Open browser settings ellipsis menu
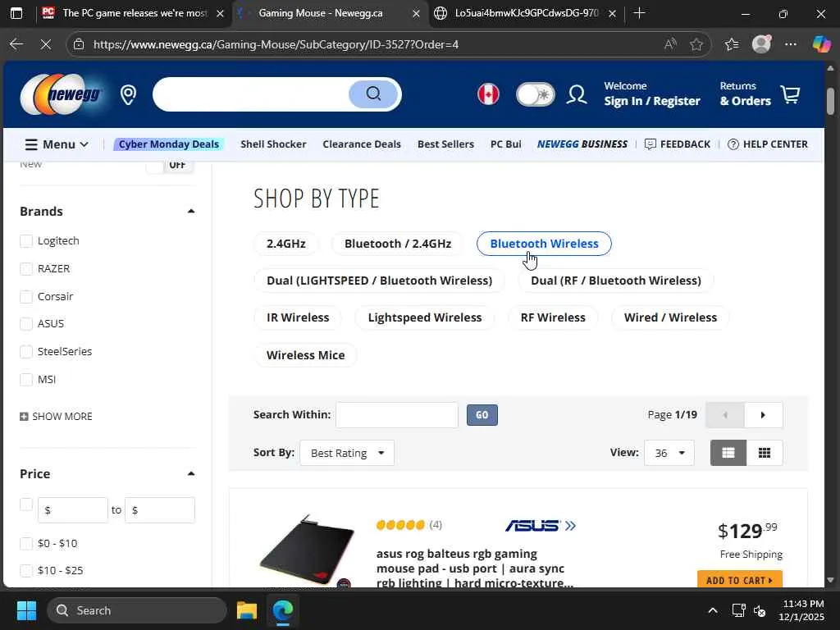 point(791,44)
